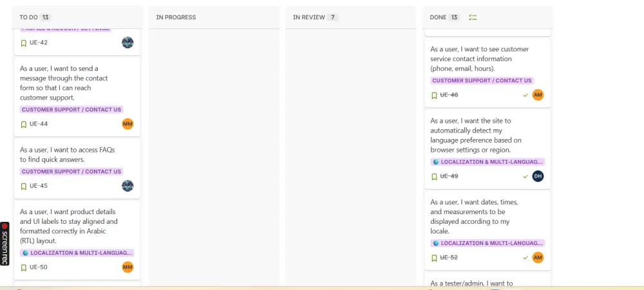Click the checklist icon in DONE column header
644x290 pixels.
(x=473, y=17)
